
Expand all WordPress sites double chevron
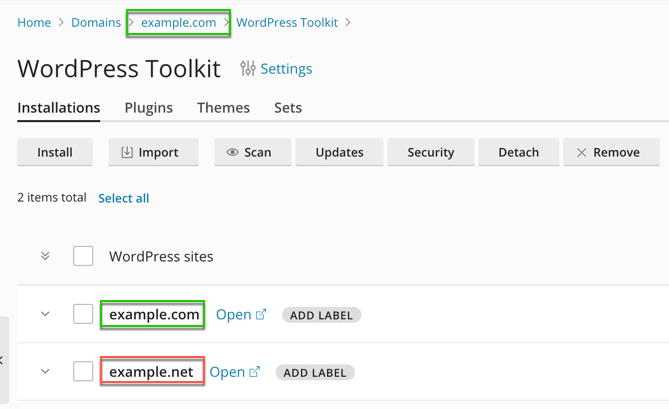click(x=45, y=256)
